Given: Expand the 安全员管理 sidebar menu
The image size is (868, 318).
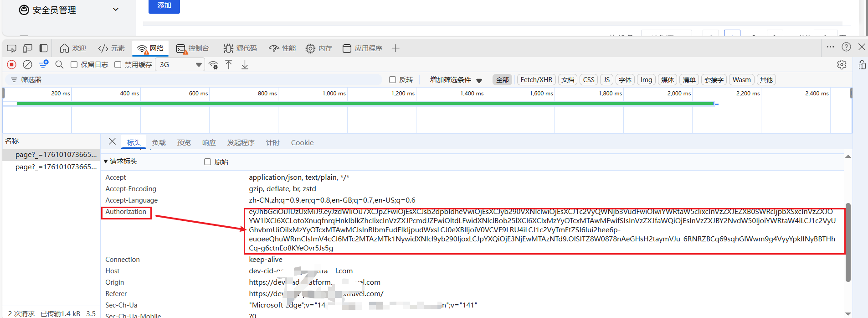Looking at the screenshot, I should pyautogui.click(x=69, y=10).
